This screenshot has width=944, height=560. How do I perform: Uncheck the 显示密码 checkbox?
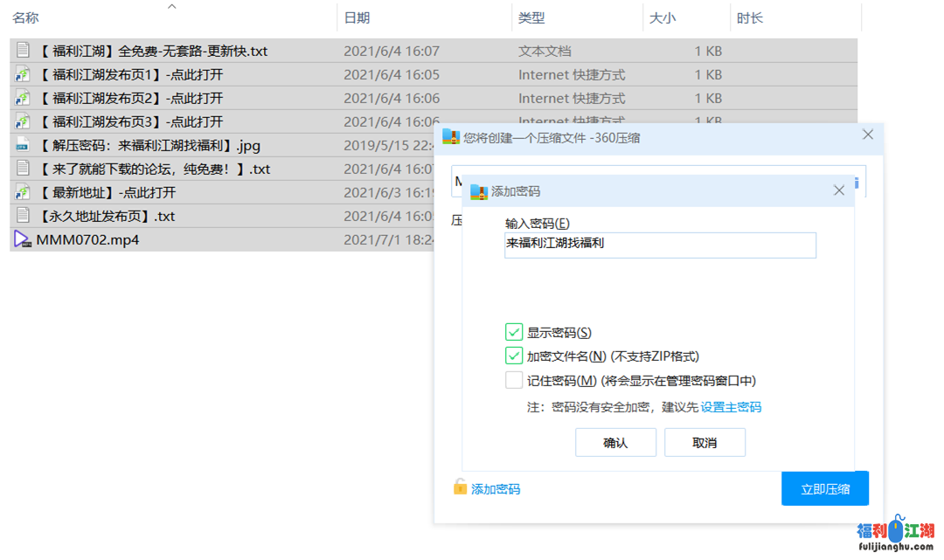pos(515,331)
